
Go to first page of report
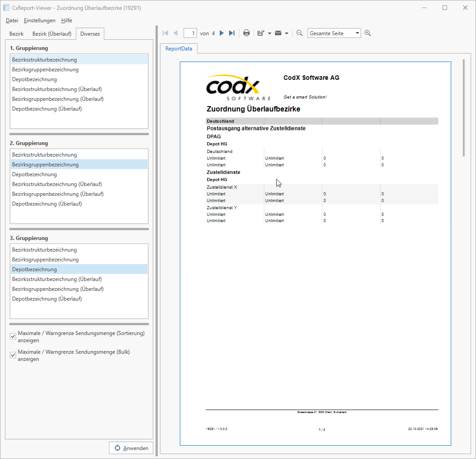[165, 33]
